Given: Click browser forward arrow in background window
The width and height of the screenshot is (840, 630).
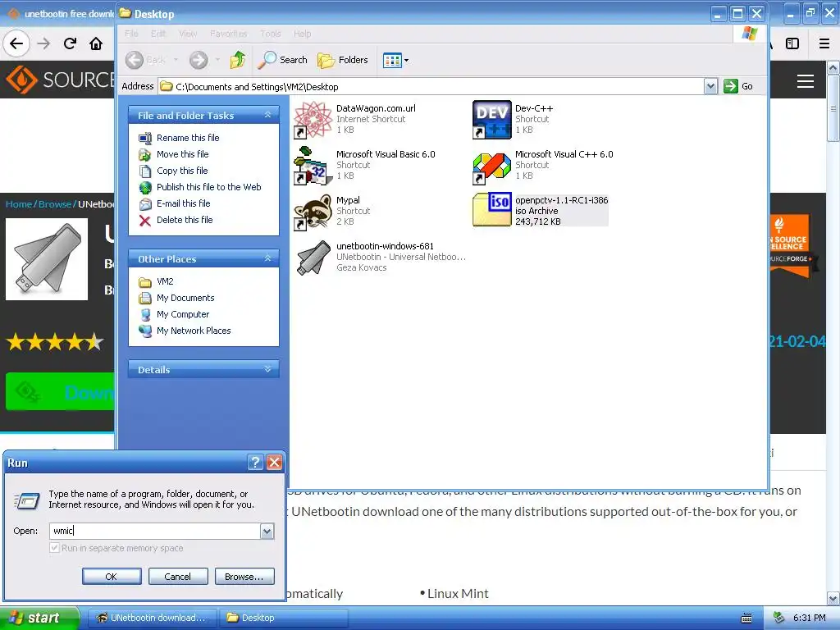Looking at the screenshot, I should (43, 43).
